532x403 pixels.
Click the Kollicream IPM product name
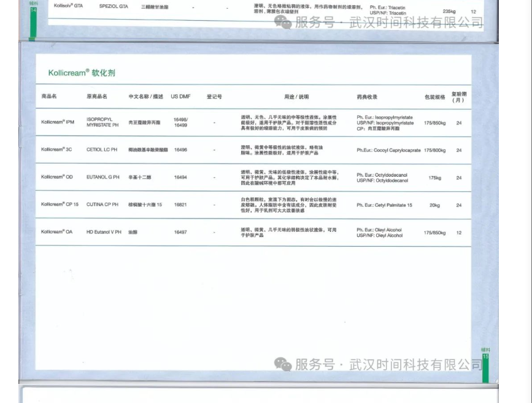58,122
